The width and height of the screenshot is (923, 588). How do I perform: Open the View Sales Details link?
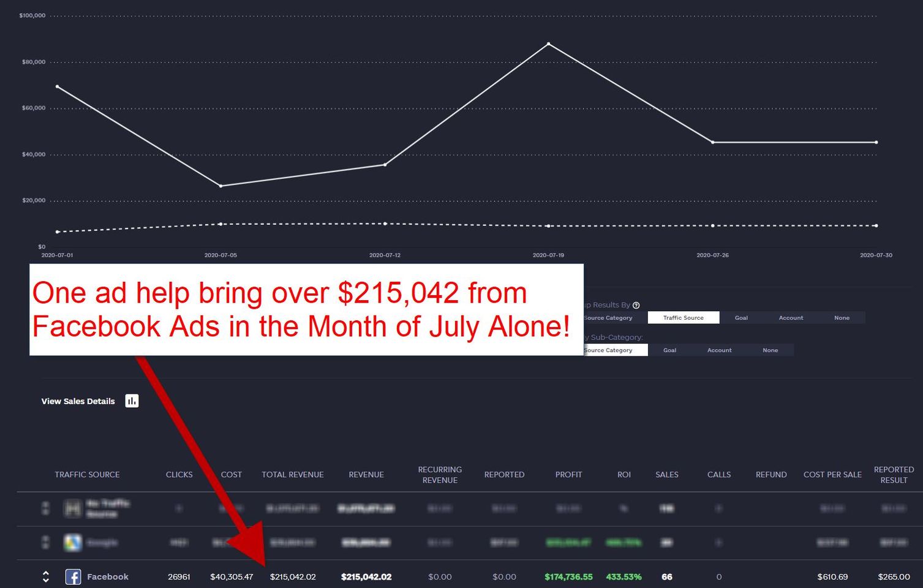(78, 401)
